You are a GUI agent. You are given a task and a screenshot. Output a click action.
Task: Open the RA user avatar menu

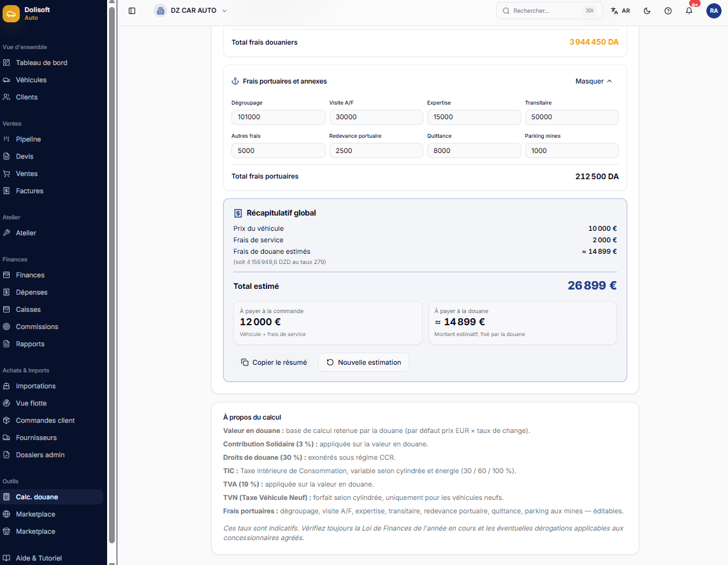click(713, 11)
